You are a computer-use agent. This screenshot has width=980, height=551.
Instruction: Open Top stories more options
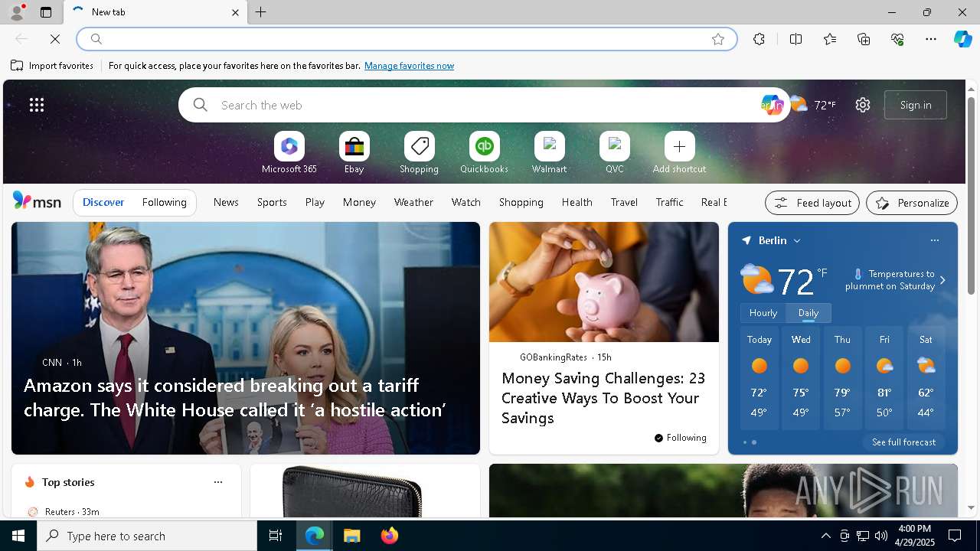(218, 482)
